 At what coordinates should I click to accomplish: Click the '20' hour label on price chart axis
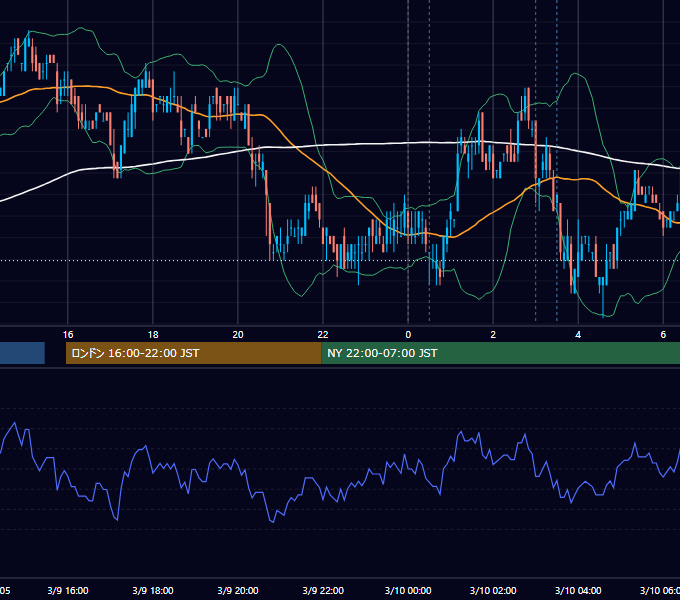point(238,335)
